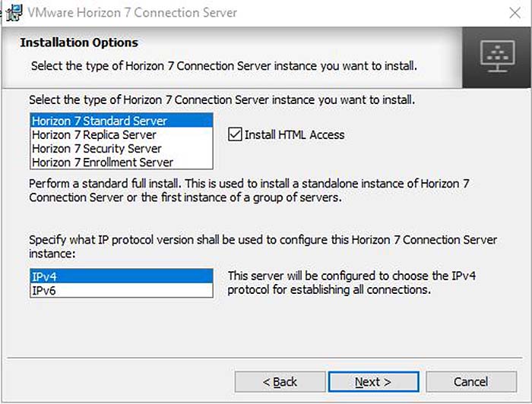
Task: Click the installer icon in title bar
Action: click(x=14, y=13)
